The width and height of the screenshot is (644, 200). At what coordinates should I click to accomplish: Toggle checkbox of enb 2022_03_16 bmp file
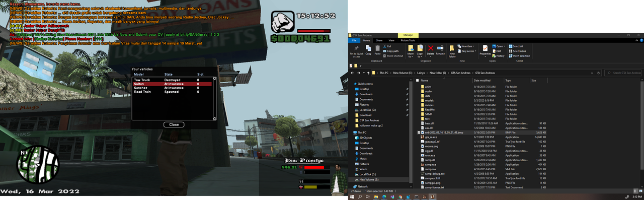(x=419, y=132)
